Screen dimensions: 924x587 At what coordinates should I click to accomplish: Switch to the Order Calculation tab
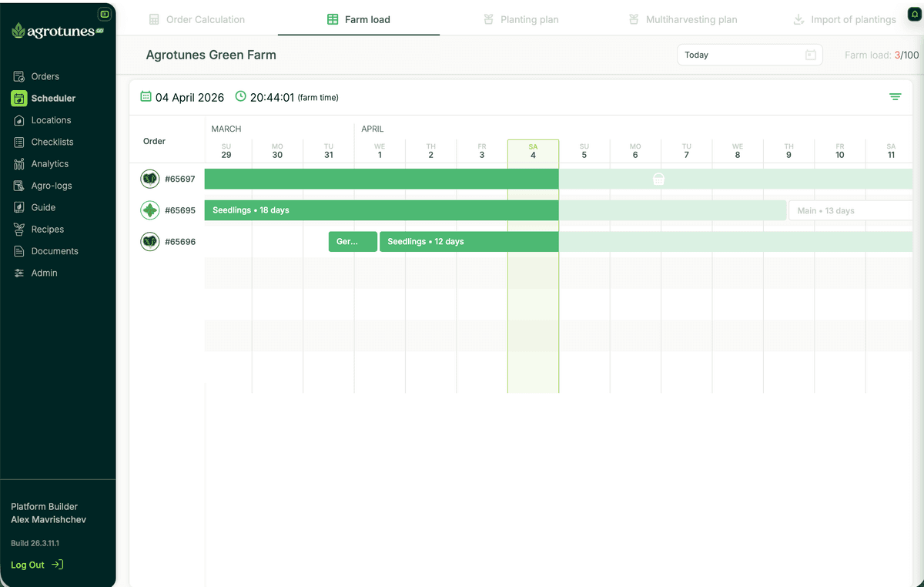click(197, 20)
